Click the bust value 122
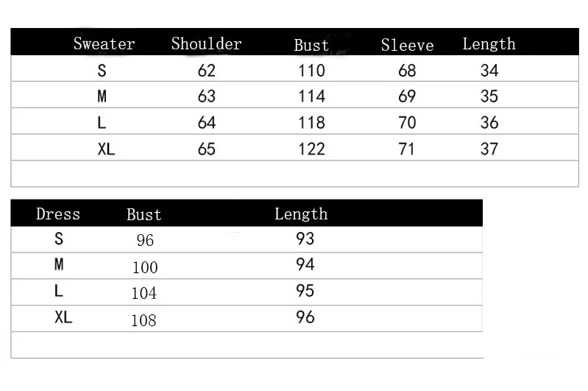Image resolution: width=588 pixels, height=391 pixels. pos(311,149)
